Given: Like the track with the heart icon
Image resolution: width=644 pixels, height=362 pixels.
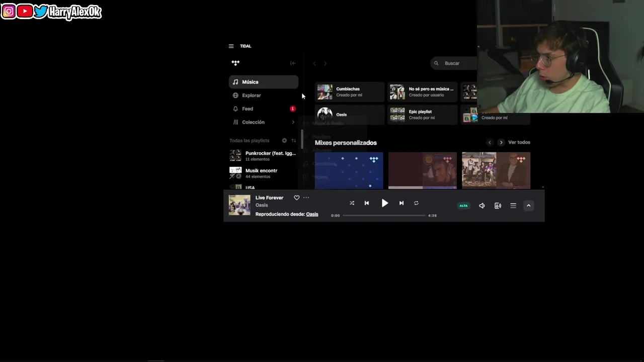Looking at the screenshot, I should pos(296,198).
